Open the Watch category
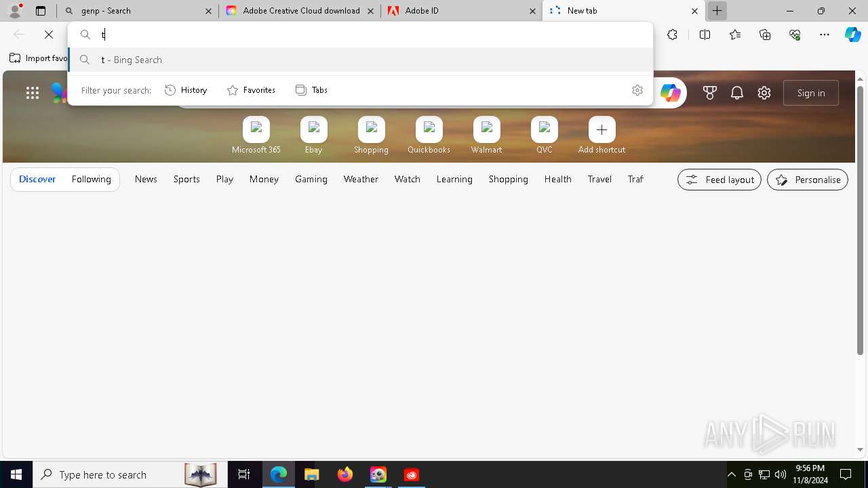The image size is (868, 488). [x=408, y=179]
